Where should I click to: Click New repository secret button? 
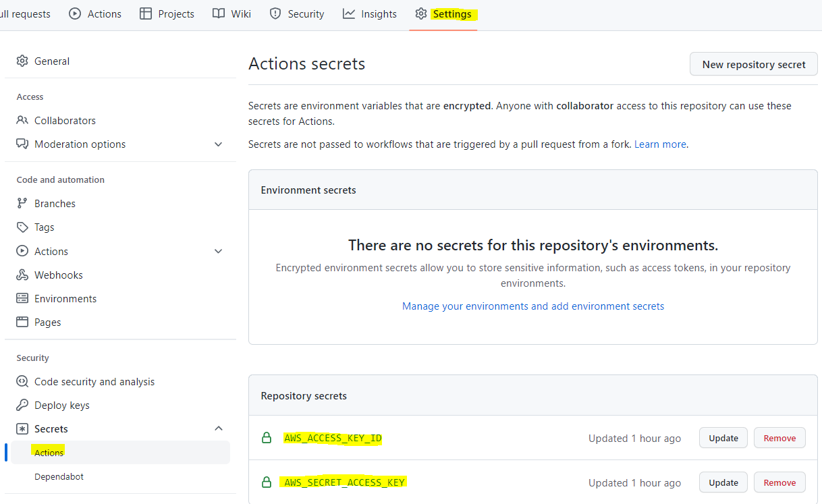click(754, 64)
